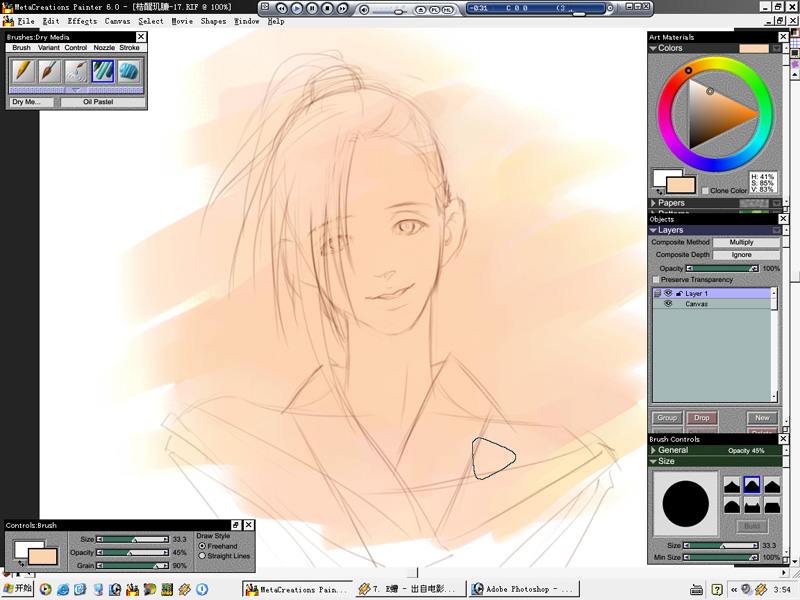Select the water brush icon
The width and height of the screenshot is (800, 600).
[76, 71]
